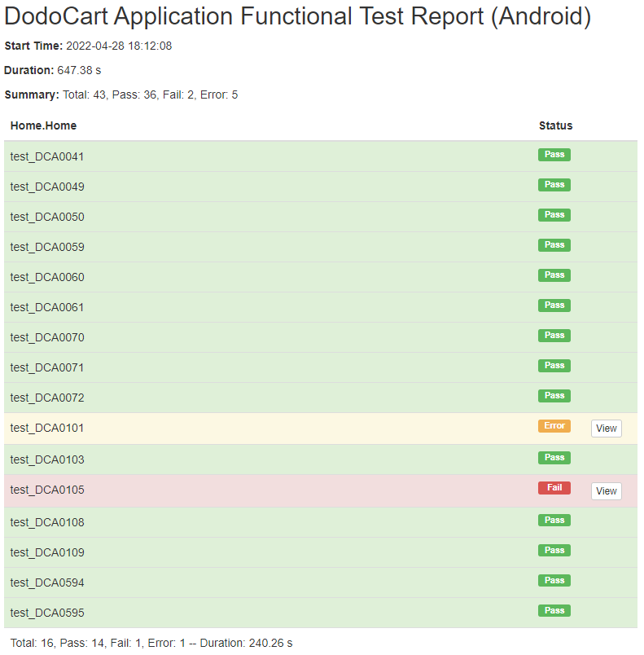Select test name test_DCA0049
The height and width of the screenshot is (655, 644).
47,187
